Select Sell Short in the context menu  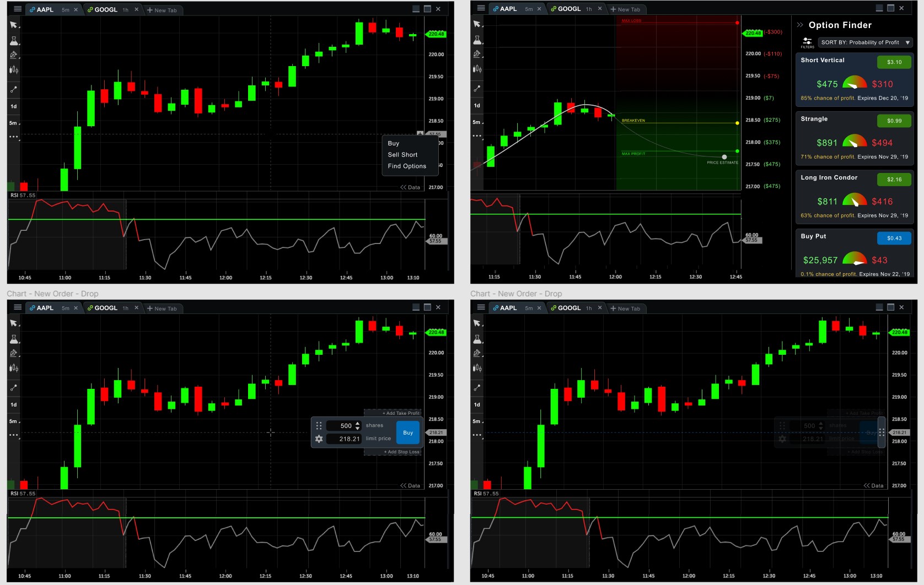[402, 155]
